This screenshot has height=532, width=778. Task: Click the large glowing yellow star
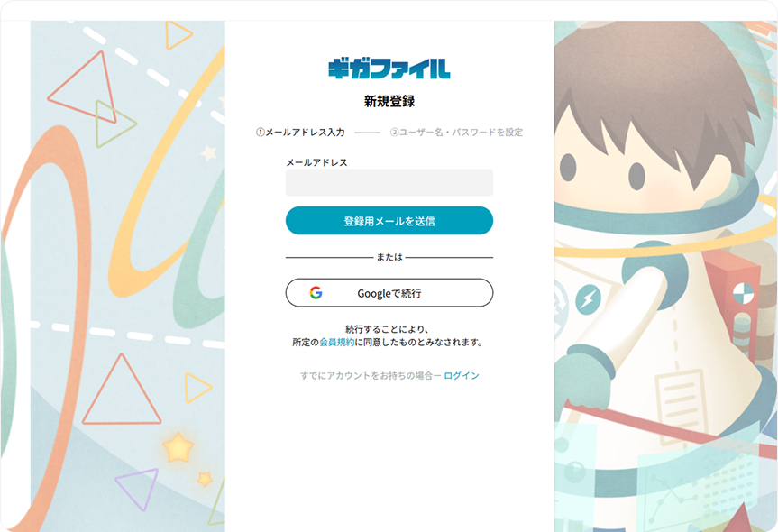[x=178, y=447]
